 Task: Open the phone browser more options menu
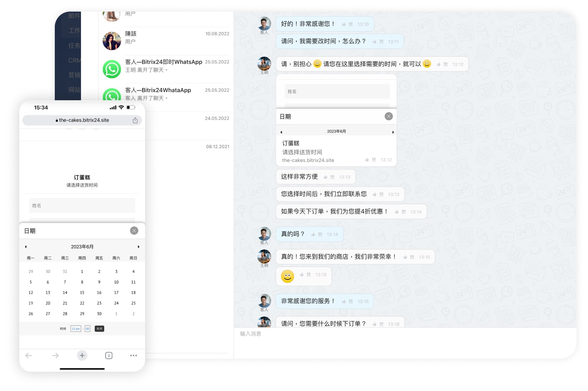coord(133,356)
